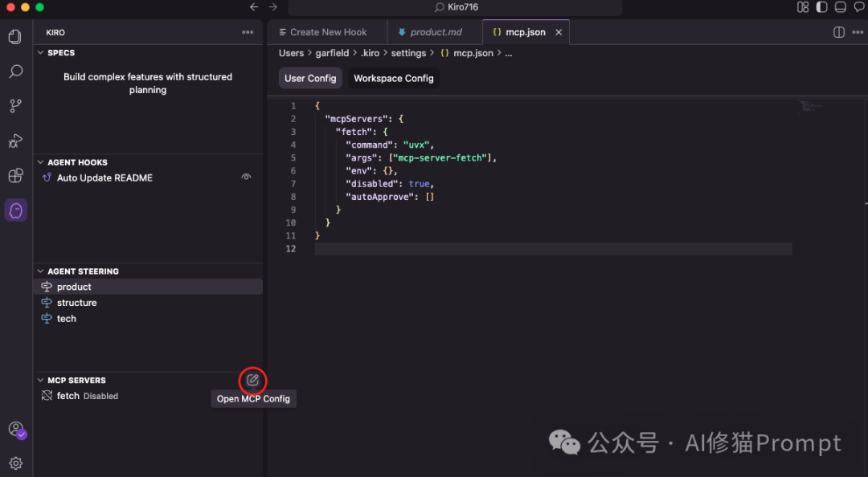The width and height of the screenshot is (868, 477).
Task: Click .kiro in the breadcrumb
Action: click(x=371, y=53)
